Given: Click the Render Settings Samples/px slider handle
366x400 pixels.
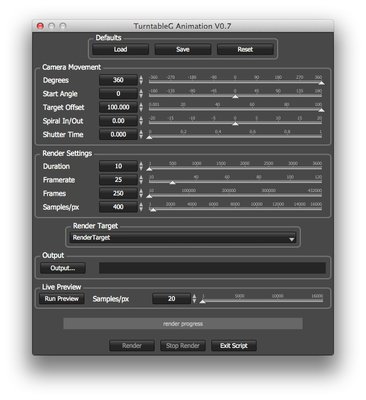Looking at the screenshot, I should 153,210.
